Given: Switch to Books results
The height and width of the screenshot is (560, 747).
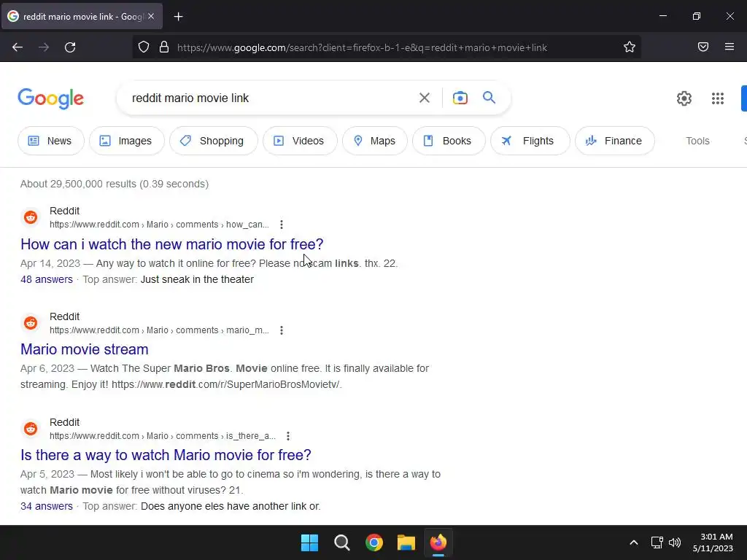Looking at the screenshot, I should point(449,141).
